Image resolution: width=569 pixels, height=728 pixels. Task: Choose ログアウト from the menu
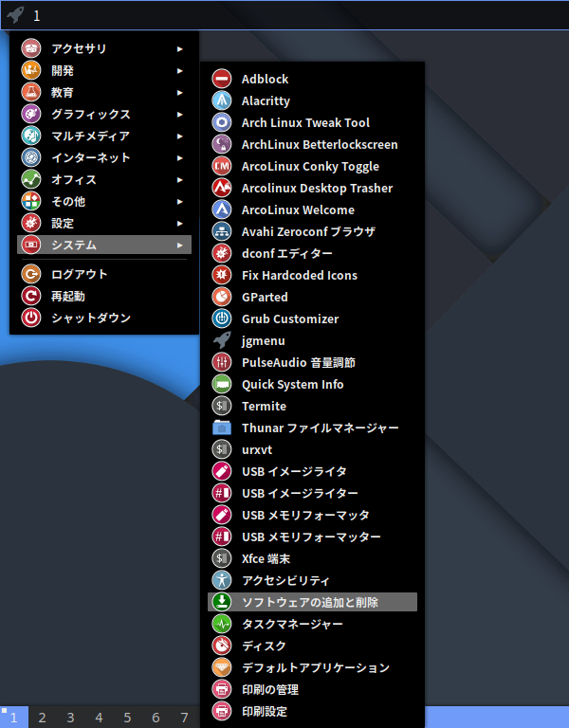point(104,274)
